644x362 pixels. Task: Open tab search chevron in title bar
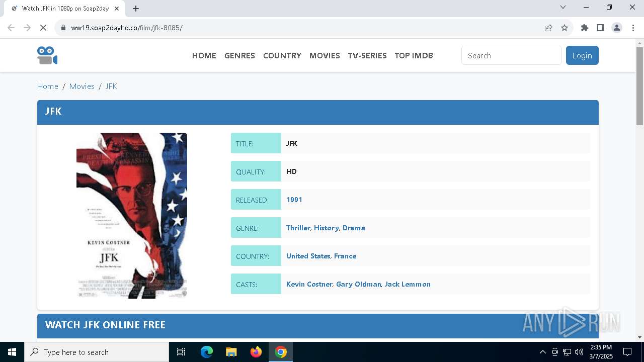563,7
